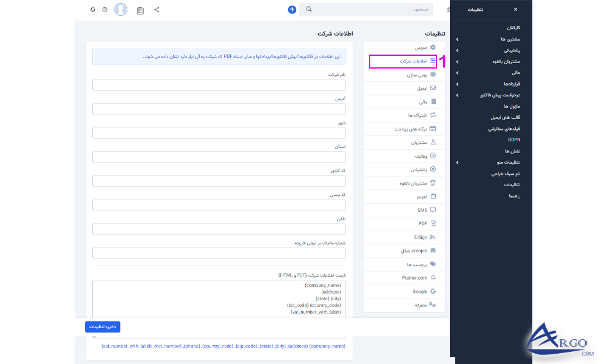This screenshot has height=364, width=607.
Task: Open the عمومی settings gear icon
Action: click(x=433, y=47)
